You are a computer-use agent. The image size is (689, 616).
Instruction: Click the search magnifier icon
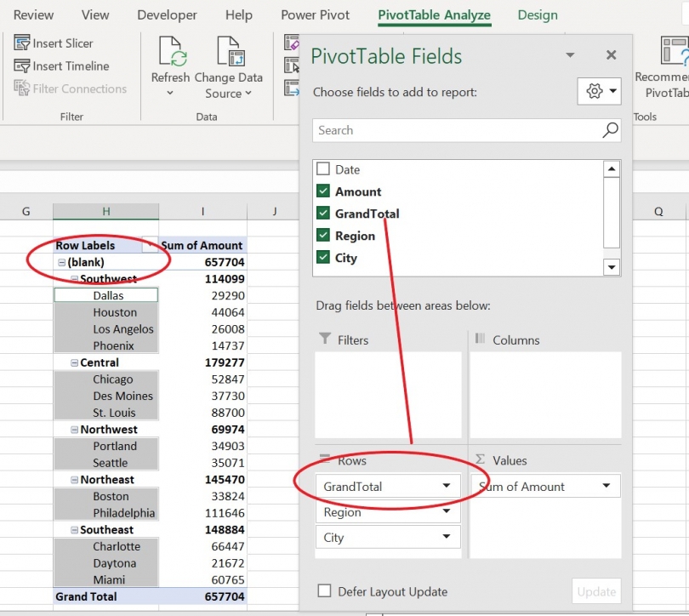click(x=610, y=130)
